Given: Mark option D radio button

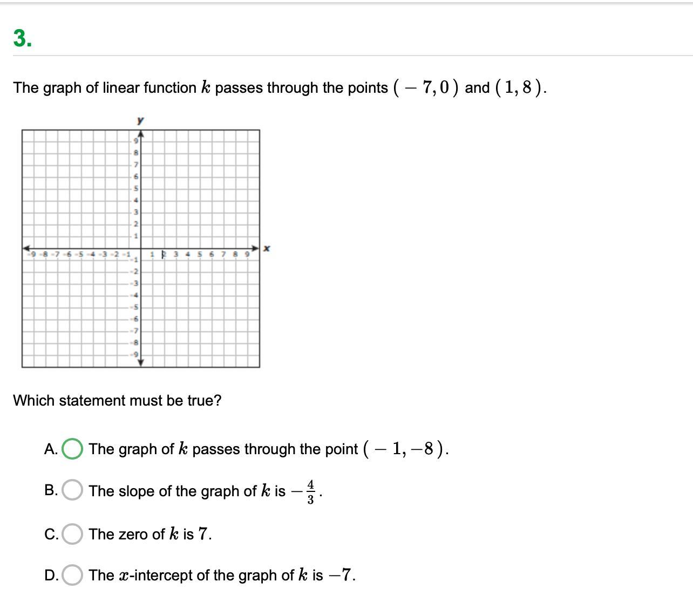Looking at the screenshot, I should [72, 575].
